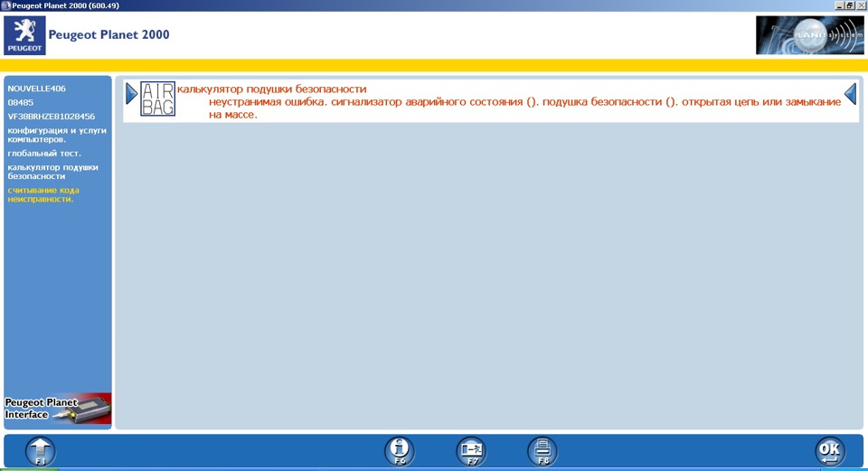Click the "Peugeot Planet 2000" header title
Image resolution: width=868 pixels, height=471 pixels.
109,34
